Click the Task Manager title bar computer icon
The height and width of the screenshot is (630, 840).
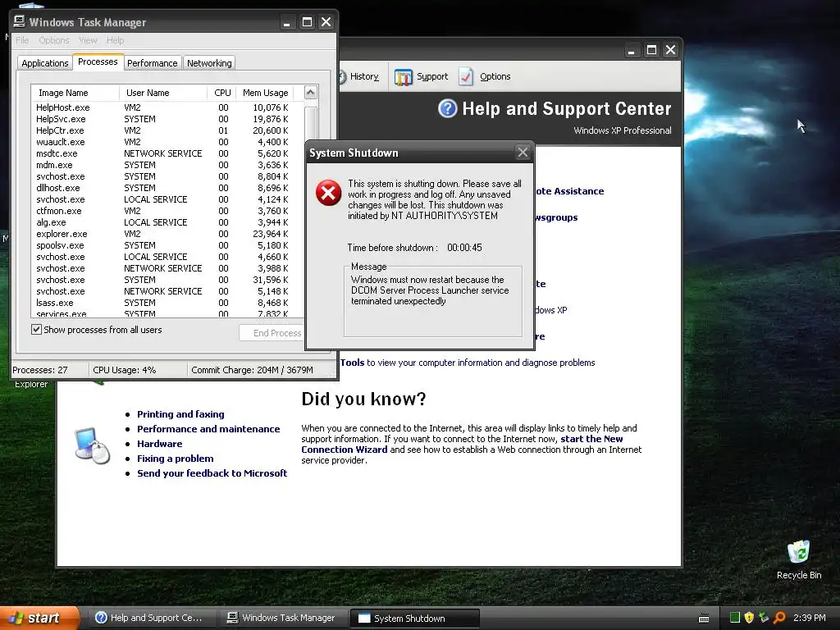coord(20,21)
